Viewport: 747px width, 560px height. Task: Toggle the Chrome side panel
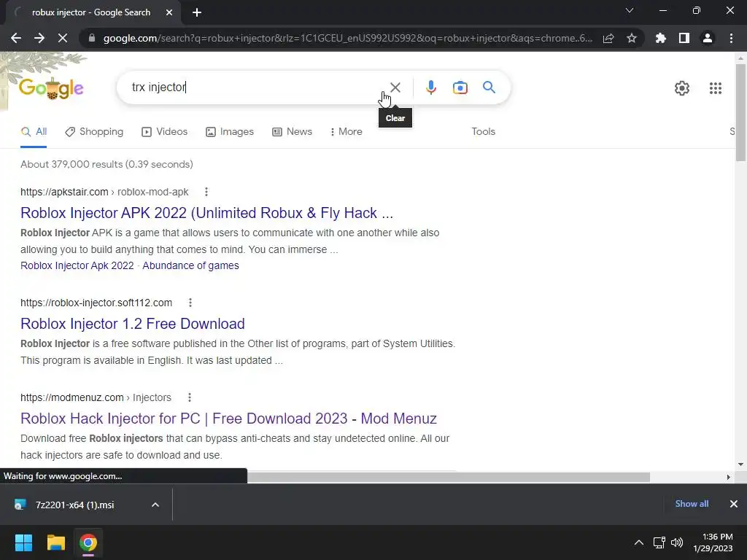click(684, 38)
